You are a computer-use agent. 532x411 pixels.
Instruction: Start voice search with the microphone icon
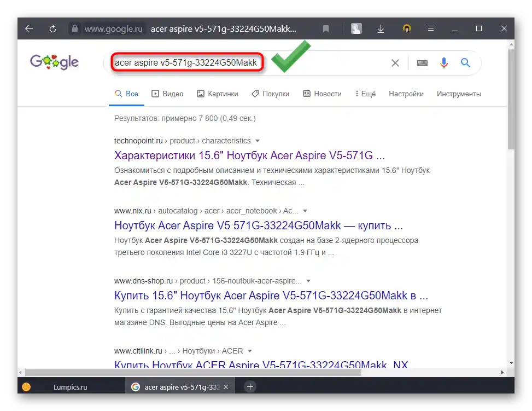click(444, 63)
